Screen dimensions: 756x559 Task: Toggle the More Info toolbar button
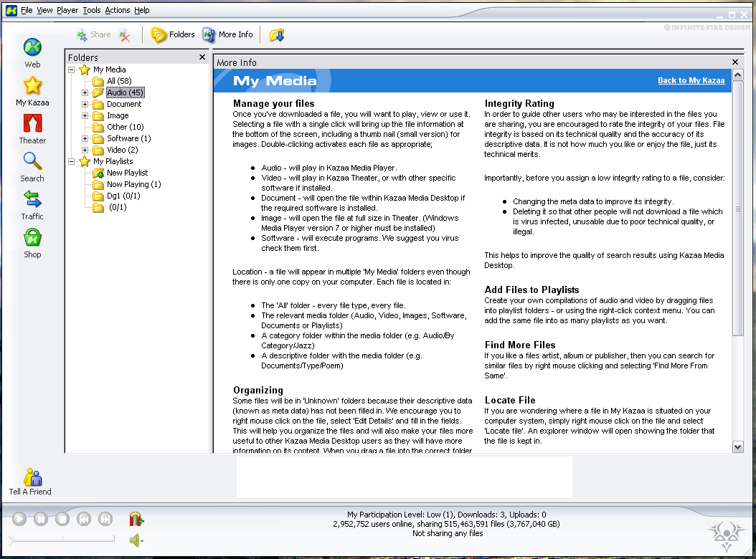pos(227,34)
